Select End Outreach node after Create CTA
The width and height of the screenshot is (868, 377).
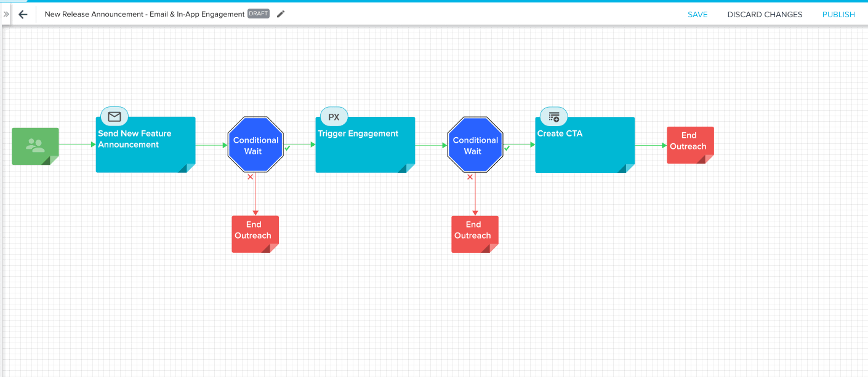tap(689, 145)
